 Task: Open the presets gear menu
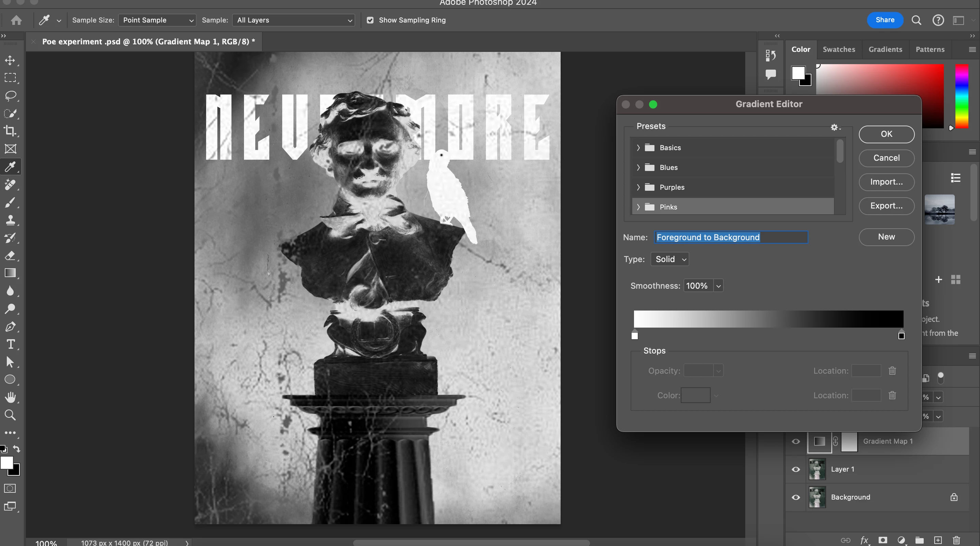tap(835, 128)
